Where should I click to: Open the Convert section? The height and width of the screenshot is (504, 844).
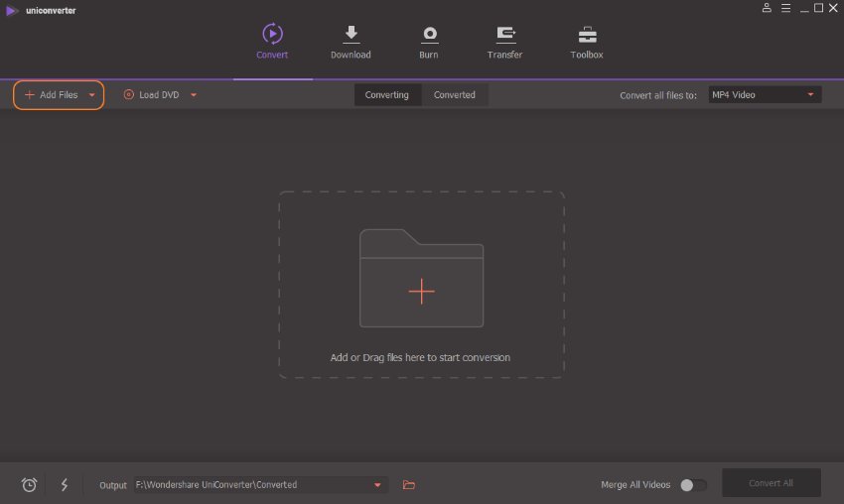[272, 41]
